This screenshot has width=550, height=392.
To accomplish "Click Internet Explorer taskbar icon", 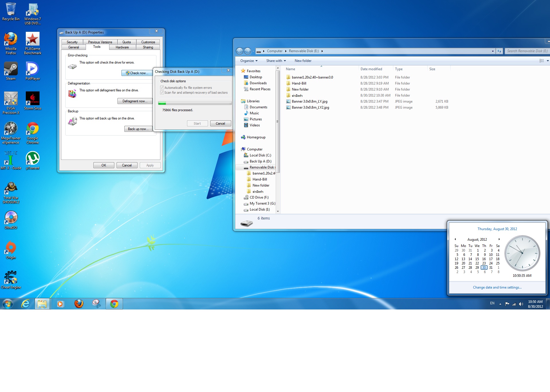I will point(25,304).
